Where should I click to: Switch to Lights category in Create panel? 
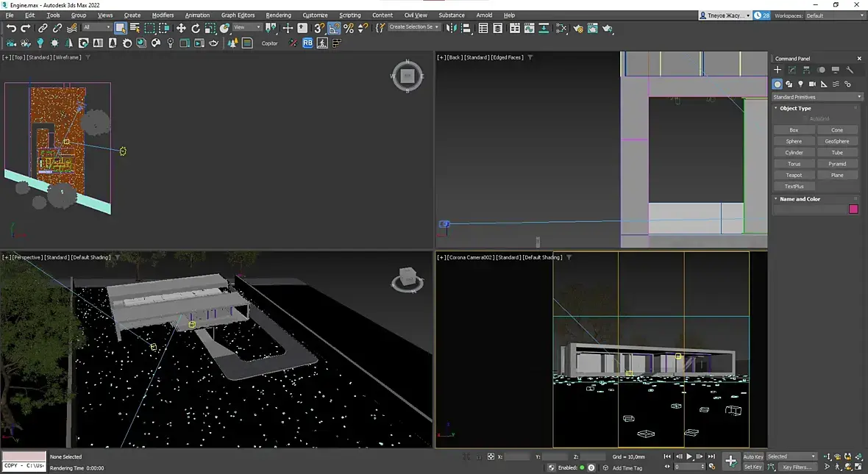tap(800, 85)
